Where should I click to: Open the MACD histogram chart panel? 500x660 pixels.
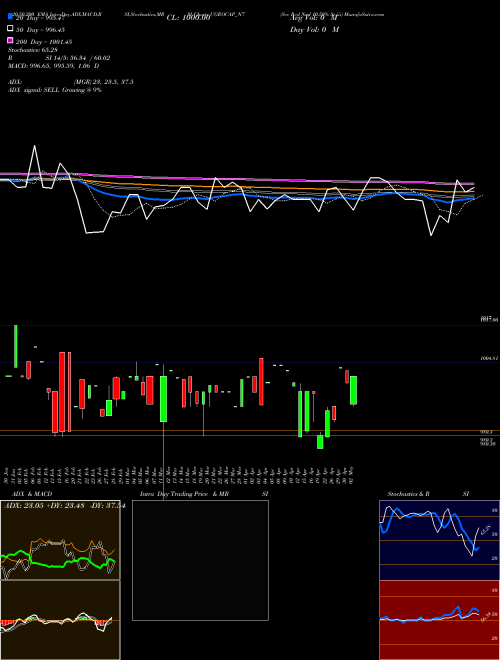tap(60, 620)
